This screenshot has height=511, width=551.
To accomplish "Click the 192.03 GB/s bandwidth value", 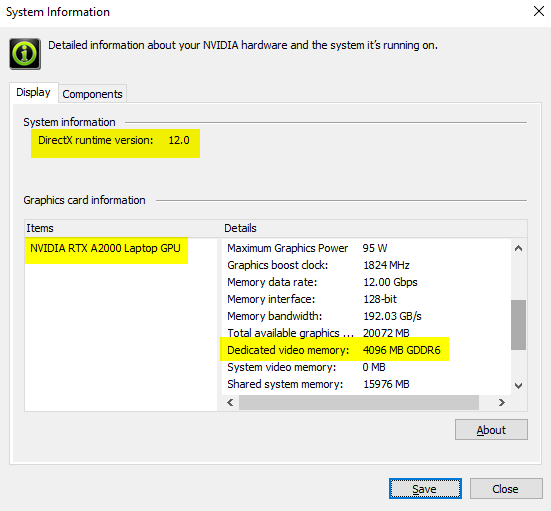I will (392, 316).
